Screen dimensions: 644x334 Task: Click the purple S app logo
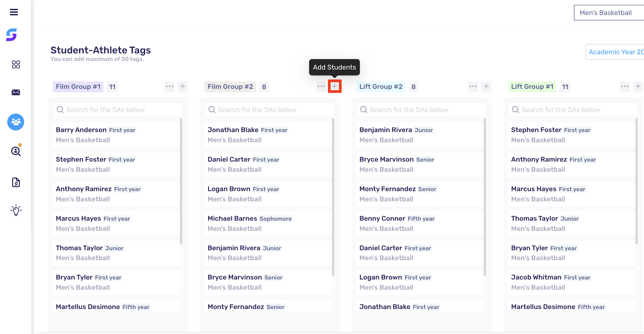point(11,35)
